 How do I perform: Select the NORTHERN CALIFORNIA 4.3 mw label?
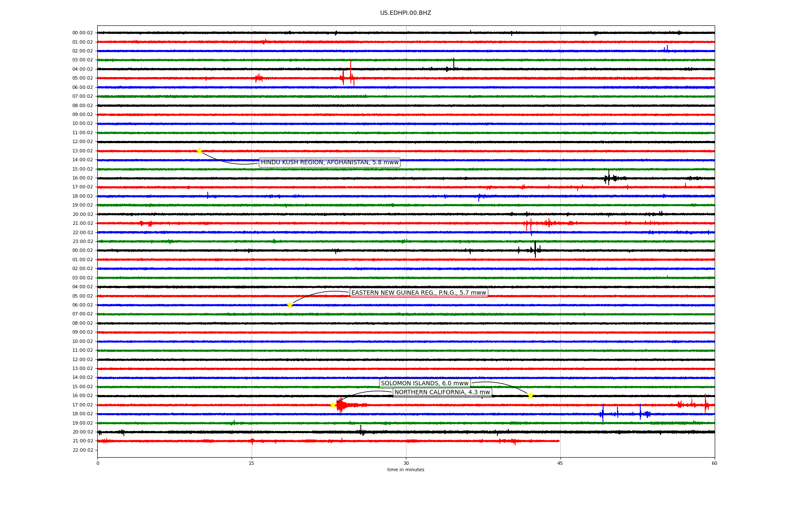tap(442, 392)
